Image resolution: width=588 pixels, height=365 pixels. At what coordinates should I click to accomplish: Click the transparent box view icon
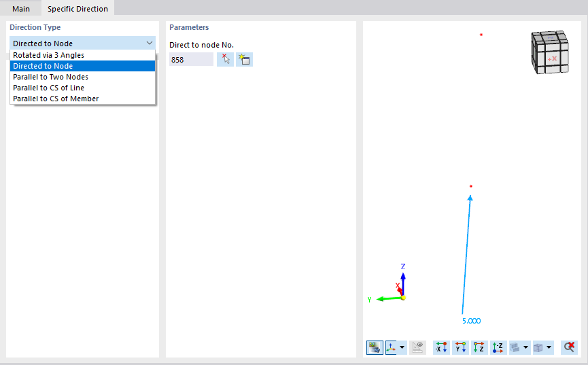point(538,347)
